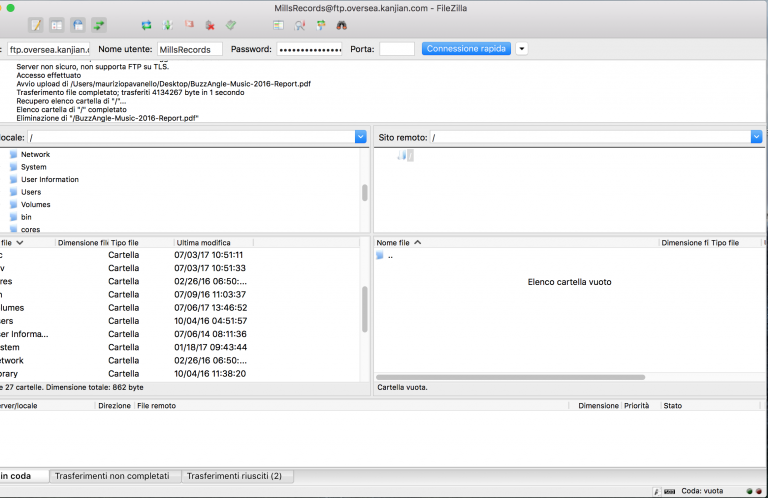The height and width of the screenshot is (498, 768).
Task: Toggle directory comparison icon
Action: 300,25
